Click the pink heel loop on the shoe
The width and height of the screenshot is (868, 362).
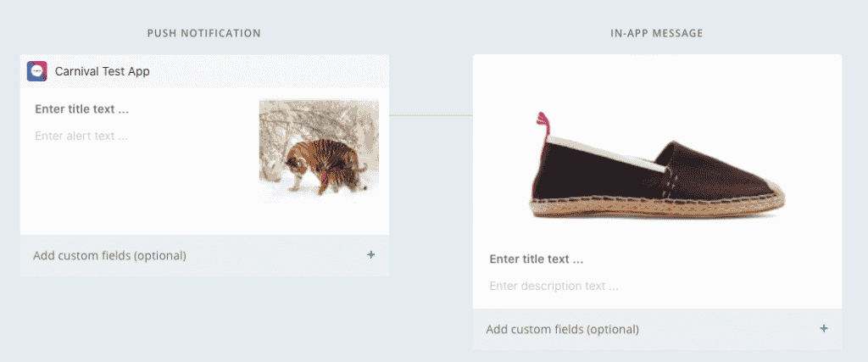[540, 127]
